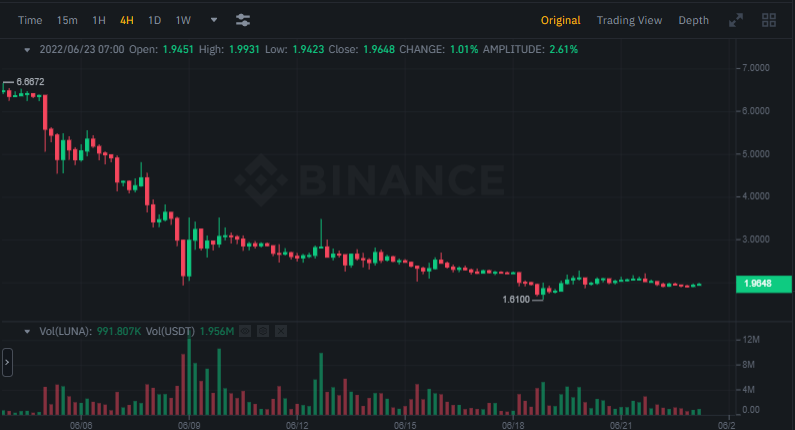Image resolution: width=795 pixels, height=430 pixels.
Task: Switch to the Trading View tab
Action: [629, 20]
